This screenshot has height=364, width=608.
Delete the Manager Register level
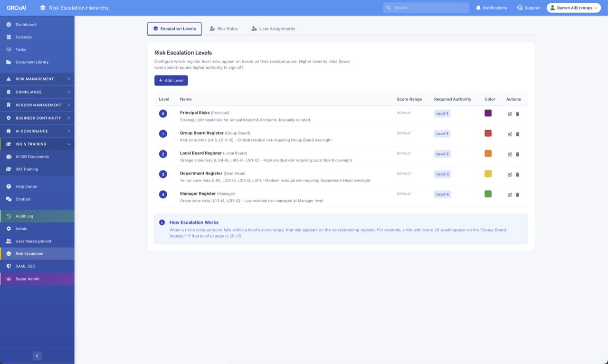517,195
